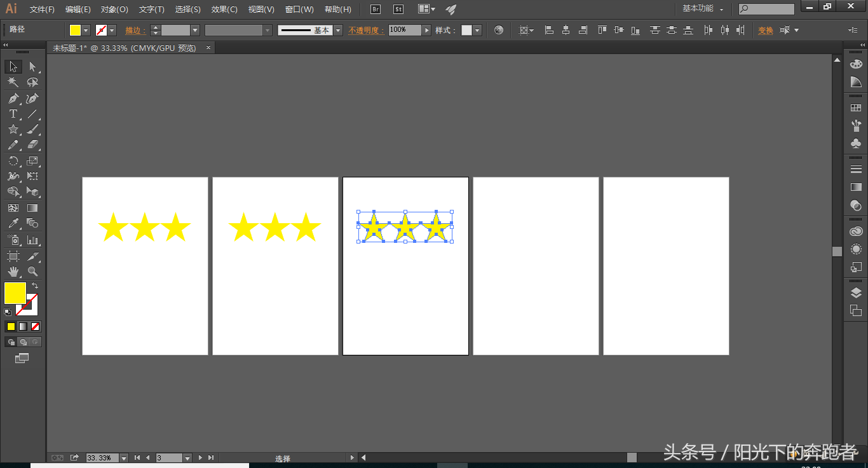Switch to Draw Behind mode
This screenshot has height=468, width=868.
pos(23,342)
